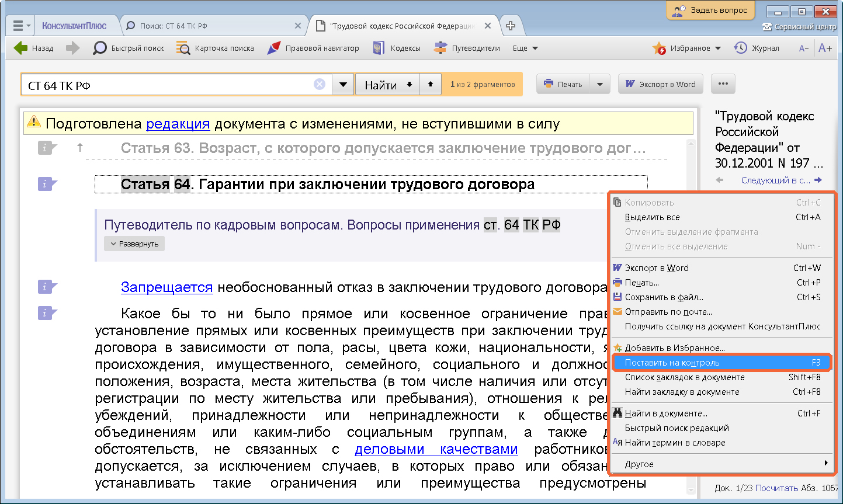Open the three-dots more actions button
This screenshot has width=843, height=504.
pyautogui.click(x=723, y=84)
